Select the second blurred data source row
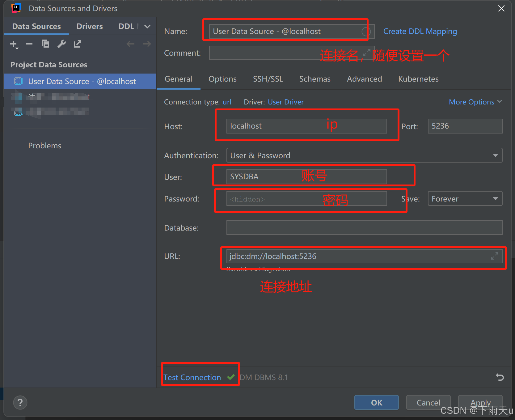Image resolution: width=515 pixels, height=420 pixels. coord(80,96)
